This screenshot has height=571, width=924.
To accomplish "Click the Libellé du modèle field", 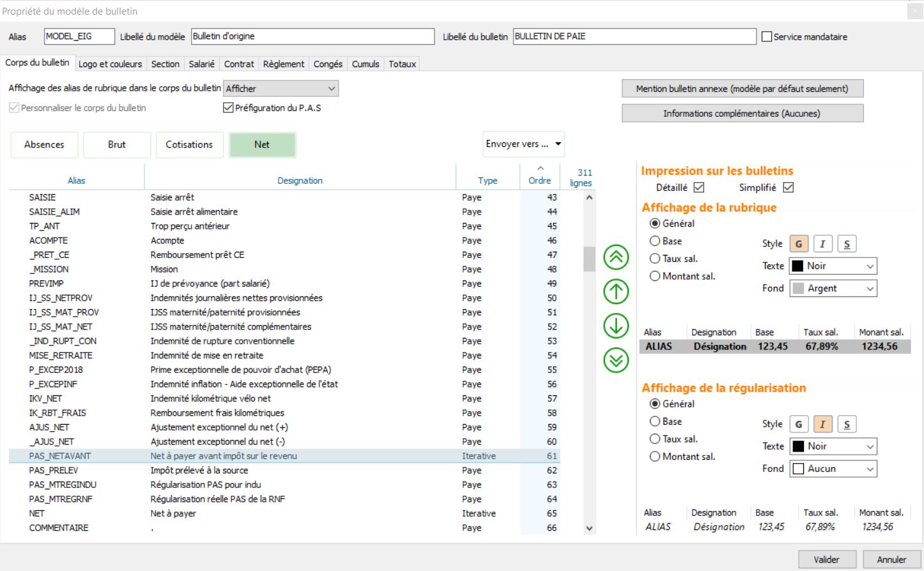I will click(312, 36).
